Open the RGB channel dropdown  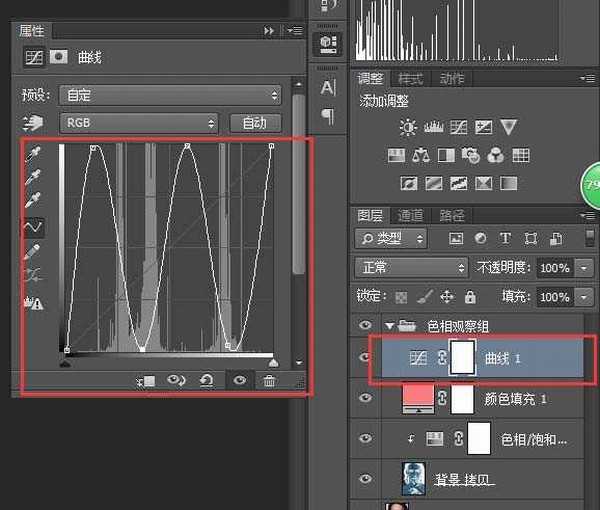coord(139,123)
